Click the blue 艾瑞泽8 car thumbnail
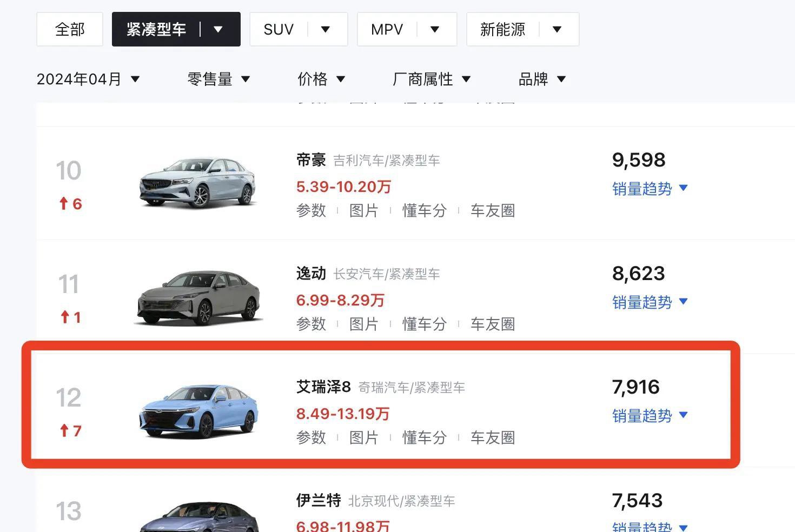 (198, 411)
